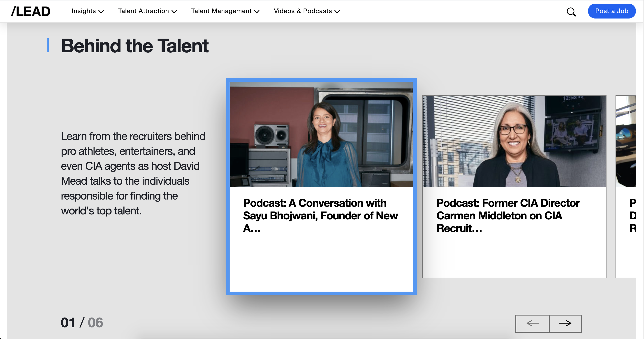The width and height of the screenshot is (644, 339).
Task: Open the Sayu Bhojwani podcast title link
Action: (320, 215)
